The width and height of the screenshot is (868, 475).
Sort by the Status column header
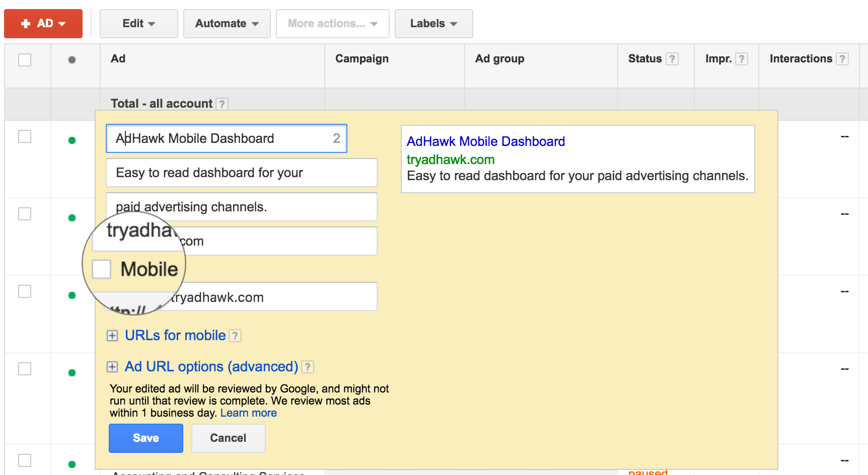pos(645,58)
